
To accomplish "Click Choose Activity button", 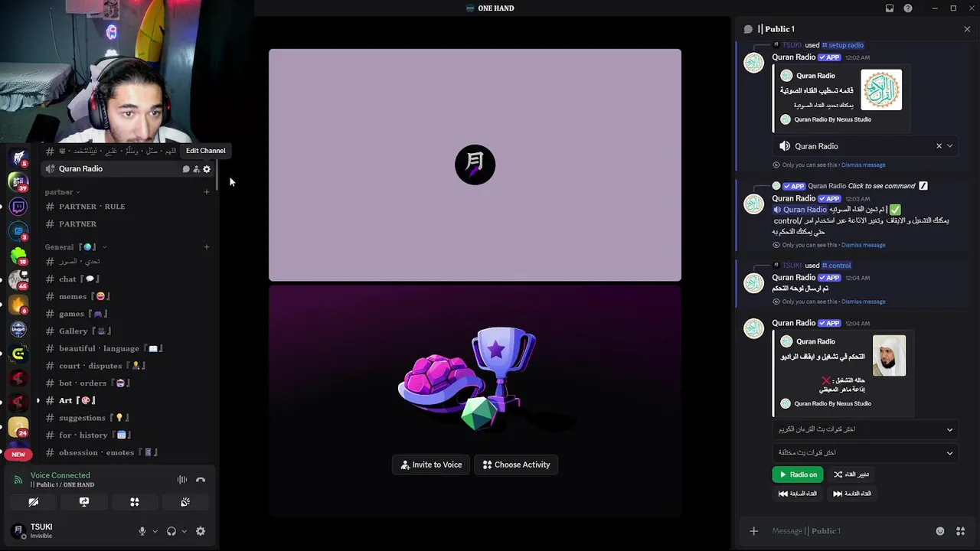I will [x=517, y=465].
